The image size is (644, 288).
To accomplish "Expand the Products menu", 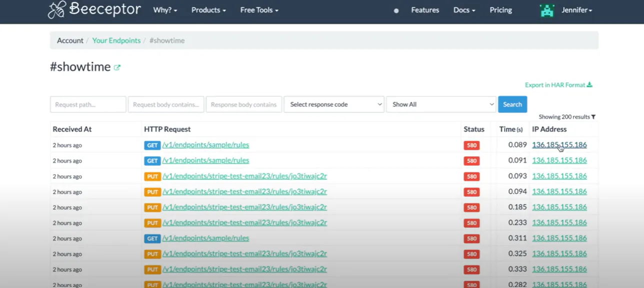I will pyautogui.click(x=208, y=10).
